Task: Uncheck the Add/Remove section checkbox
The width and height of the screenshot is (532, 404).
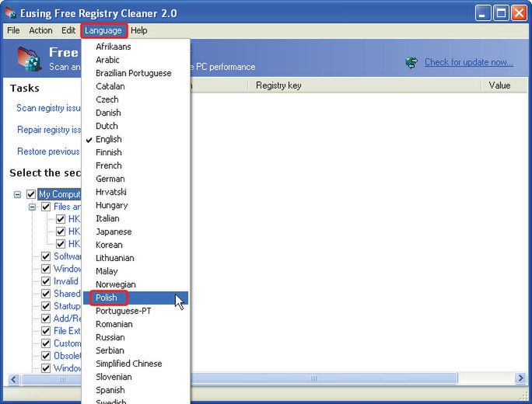Action: coord(46,319)
